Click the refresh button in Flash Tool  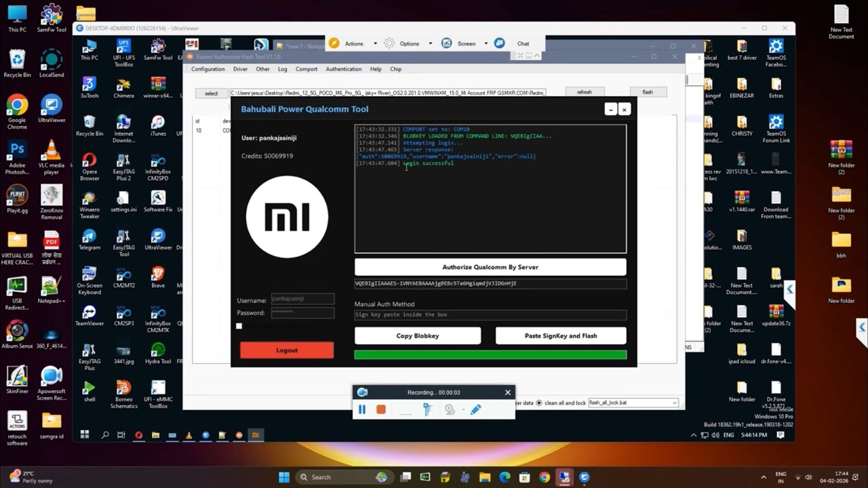pyautogui.click(x=585, y=92)
